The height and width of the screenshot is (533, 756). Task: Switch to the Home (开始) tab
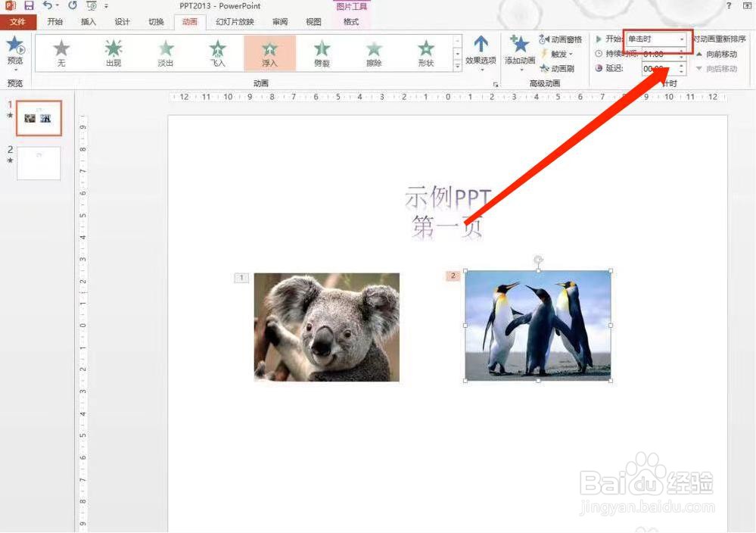point(55,22)
